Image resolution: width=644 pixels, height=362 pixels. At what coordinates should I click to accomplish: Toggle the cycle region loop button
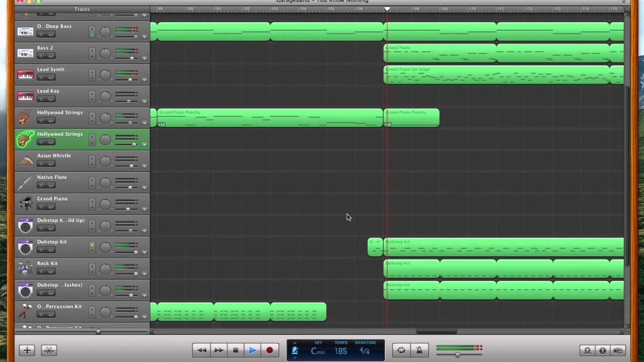401,350
